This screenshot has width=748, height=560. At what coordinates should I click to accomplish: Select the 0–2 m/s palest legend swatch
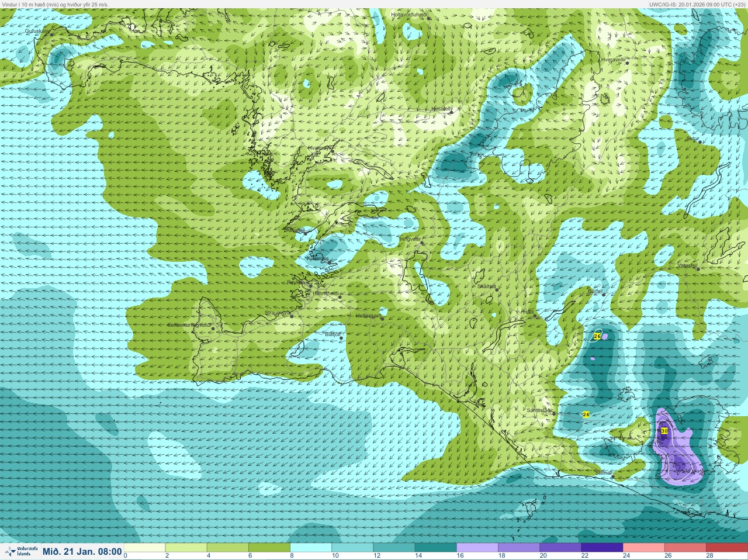pyautogui.click(x=144, y=548)
